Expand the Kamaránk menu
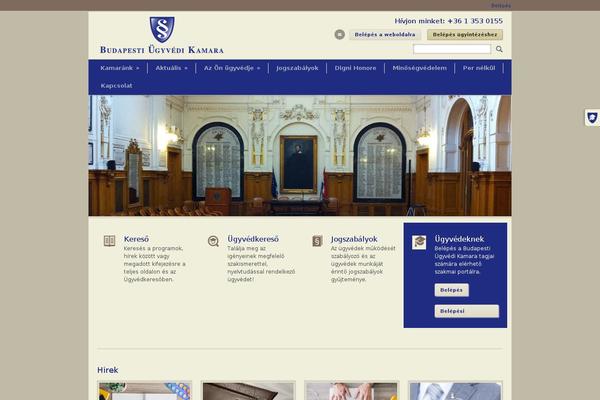600x400 pixels. point(120,68)
